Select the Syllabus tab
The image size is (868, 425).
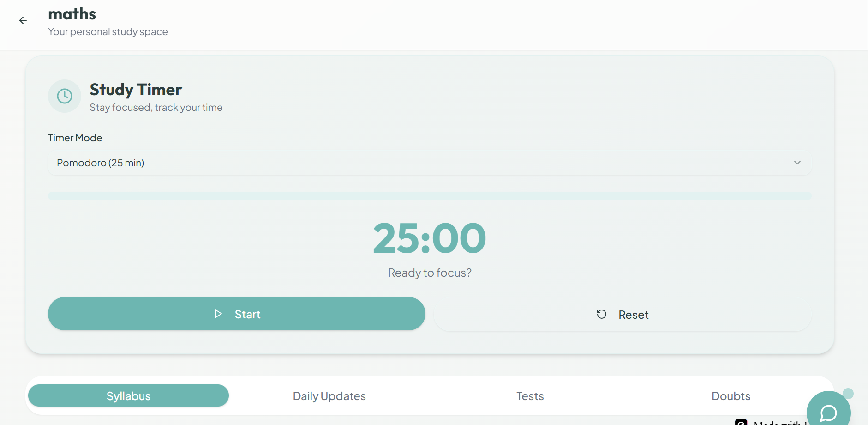tap(128, 395)
